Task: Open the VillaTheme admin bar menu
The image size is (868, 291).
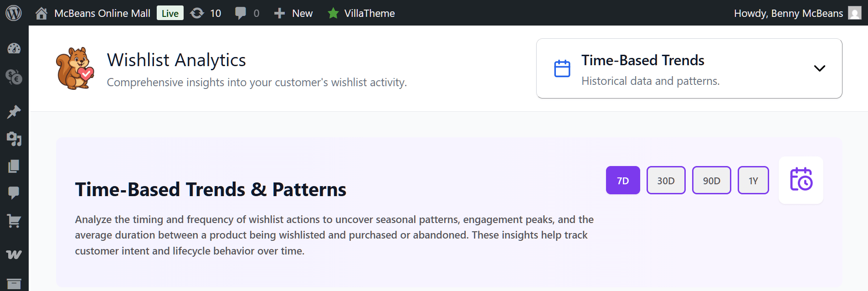Action: click(x=361, y=13)
